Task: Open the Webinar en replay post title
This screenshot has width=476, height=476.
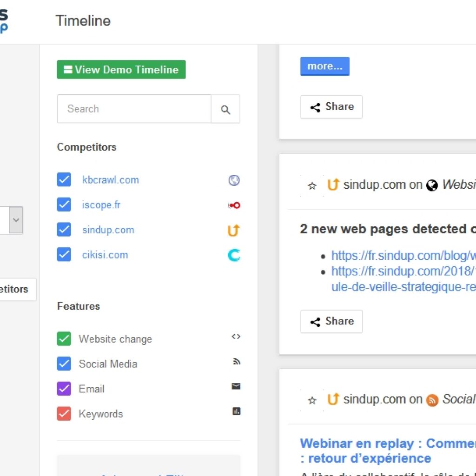Action: tap(388, 451)
